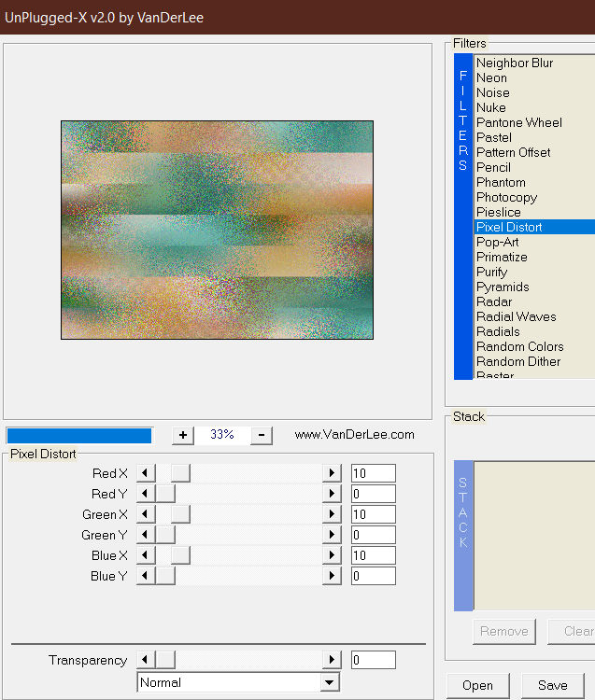Select Radial Waves filter
Screen dimensions: 595x700
pos(516,316)
